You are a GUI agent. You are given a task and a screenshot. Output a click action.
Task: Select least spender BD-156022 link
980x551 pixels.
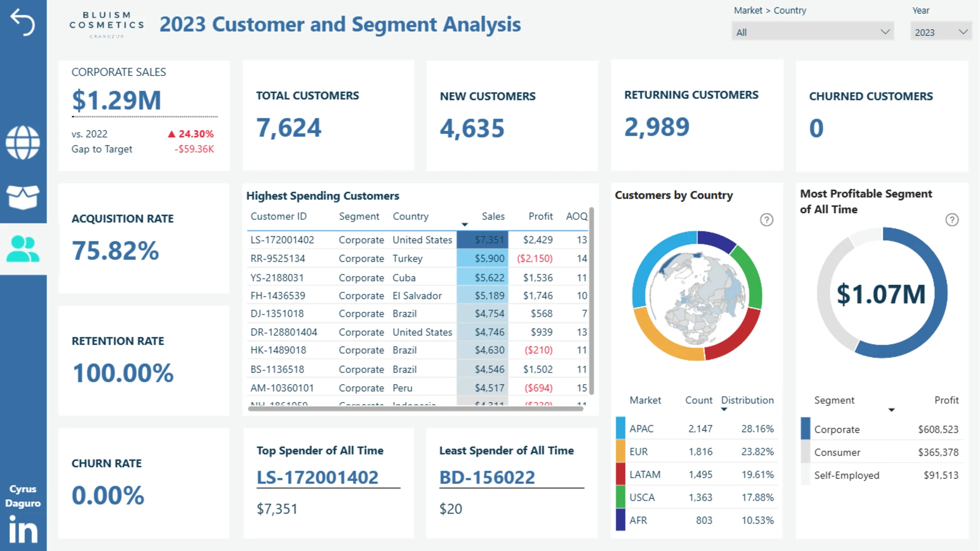[x=487, y=478]
